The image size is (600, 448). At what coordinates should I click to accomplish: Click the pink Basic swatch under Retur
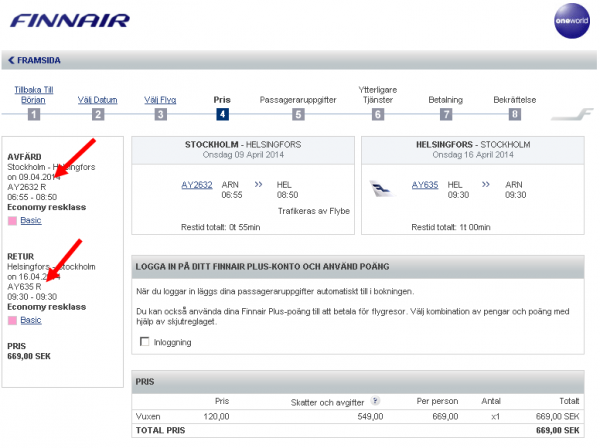[x=12, y=320]
